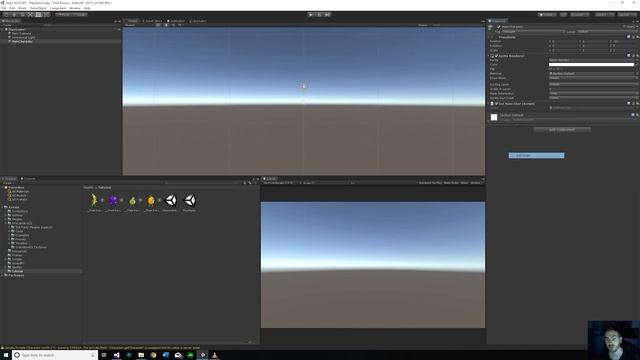Toggle scene audio button

tap(173, 25)
